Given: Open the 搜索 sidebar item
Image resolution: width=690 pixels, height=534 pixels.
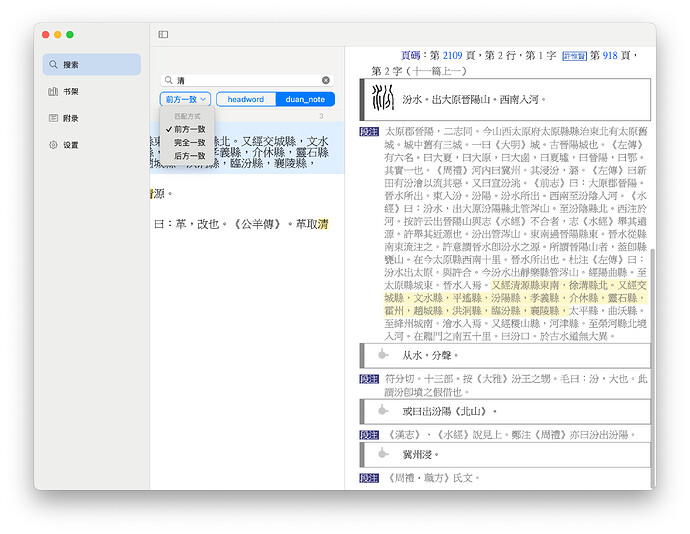Looking at the screenshot, I should point(92,65).
